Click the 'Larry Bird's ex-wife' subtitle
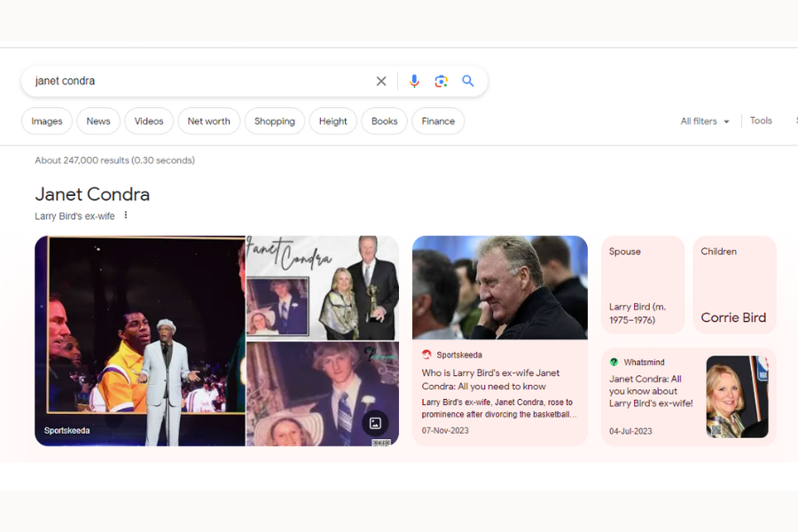Screen dimensions: 798x532 click(74, 215)
